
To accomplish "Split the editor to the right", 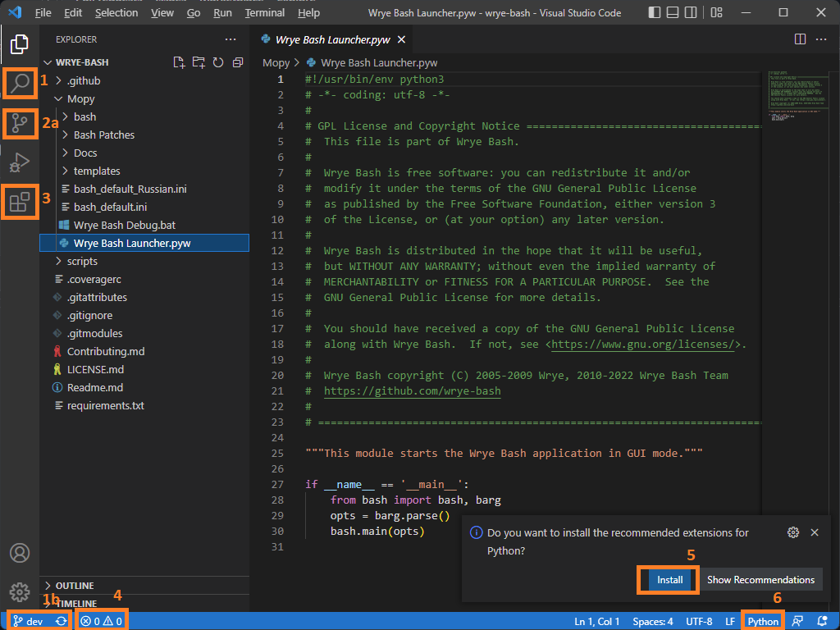I will tap(800, 39).
